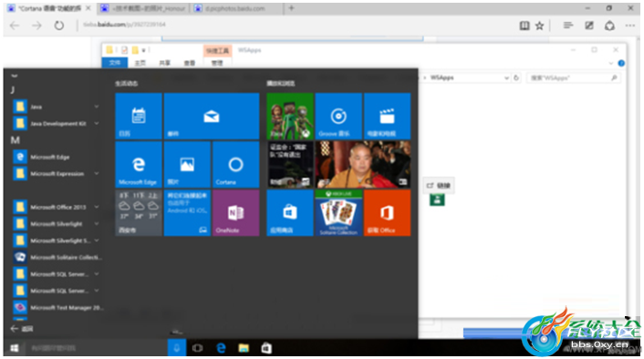Open the Calendar tile
Image resolution: width=644 pixels, height=359 pixels.
[139, 116]
